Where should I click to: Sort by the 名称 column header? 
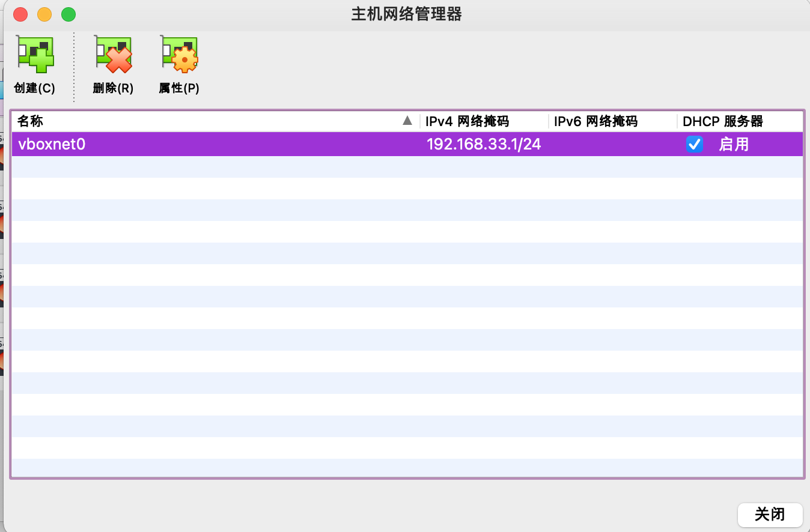(x=216, y=121)
